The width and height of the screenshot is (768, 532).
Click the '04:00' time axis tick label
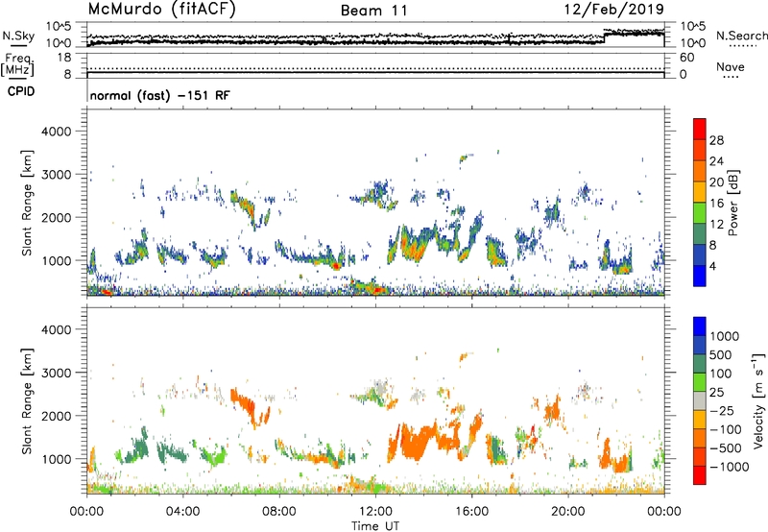[x=182, y=512]
